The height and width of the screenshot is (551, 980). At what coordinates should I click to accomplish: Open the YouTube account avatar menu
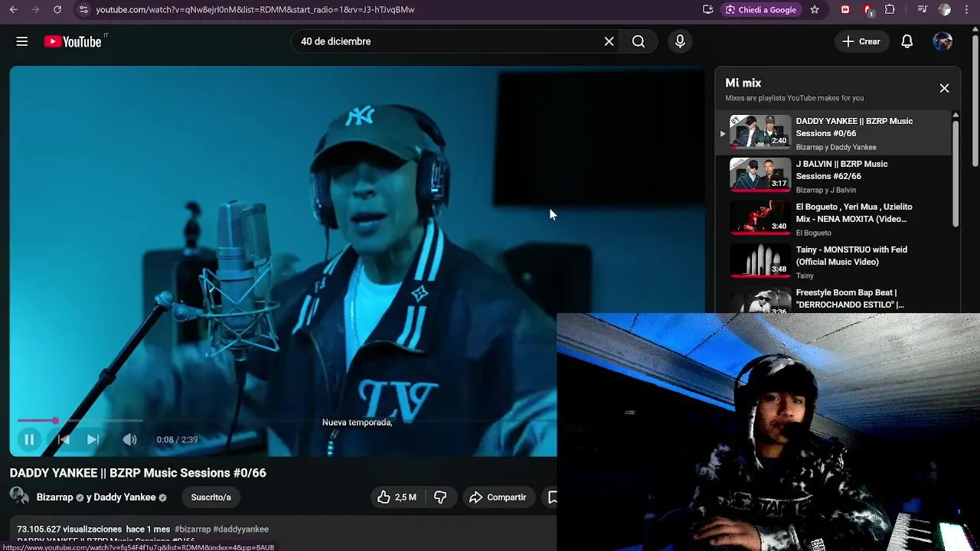(942, 41)
